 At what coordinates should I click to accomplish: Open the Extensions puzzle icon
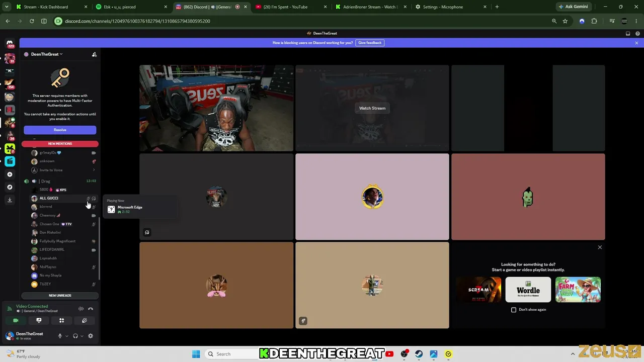594,21
